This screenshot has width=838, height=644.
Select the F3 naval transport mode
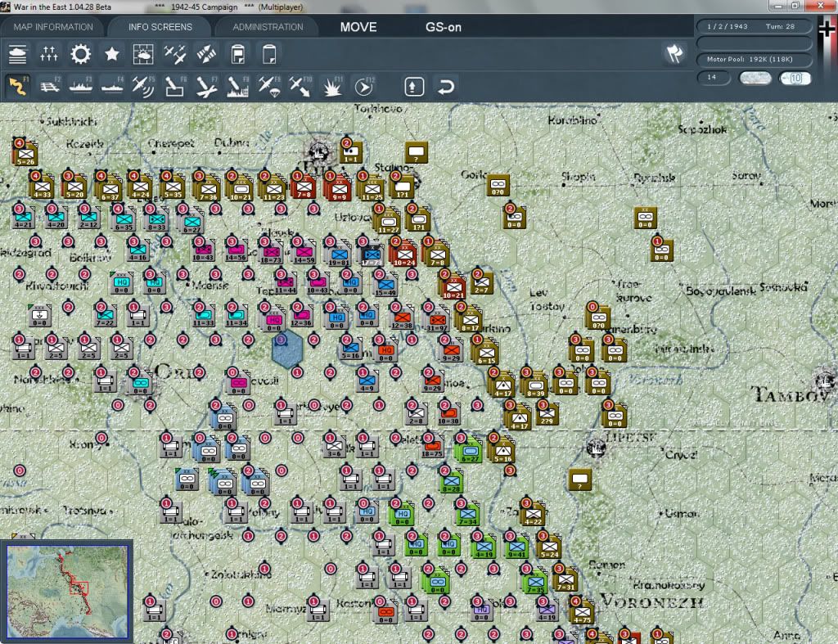point(81,86)
